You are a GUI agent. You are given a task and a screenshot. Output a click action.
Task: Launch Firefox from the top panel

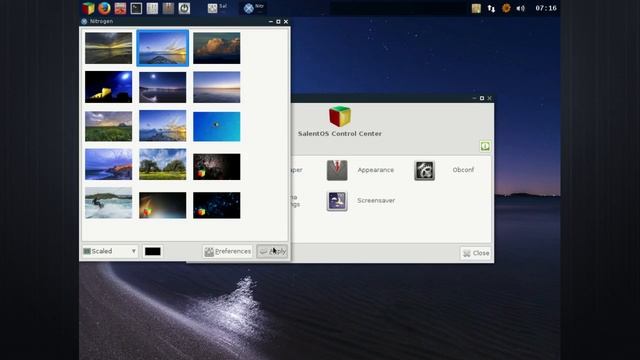[x=104, y=8]
